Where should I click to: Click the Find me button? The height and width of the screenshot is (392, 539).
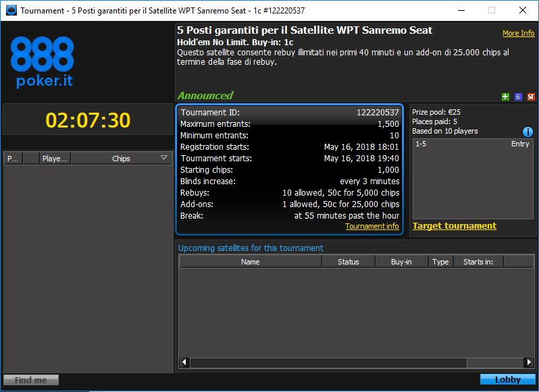coord(31,380)
